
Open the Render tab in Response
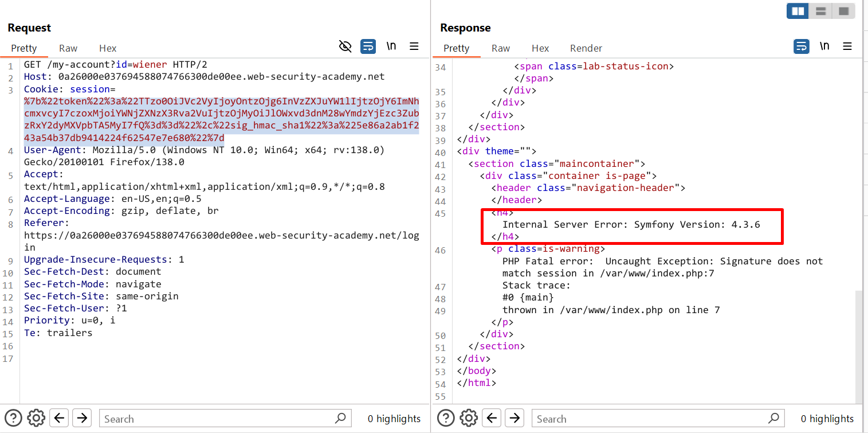[586, 48]
